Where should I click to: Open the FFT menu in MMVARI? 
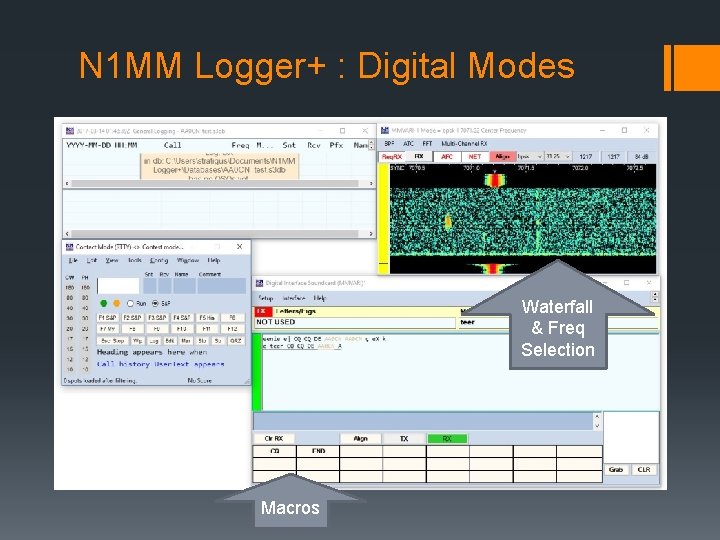coord(427,144)
